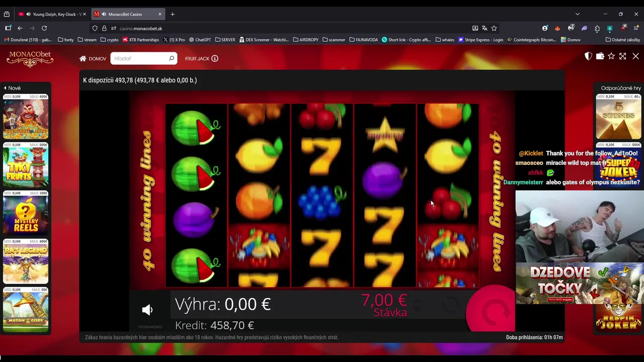Click the 7,00 € Stávka bet amount

(384, 305)
